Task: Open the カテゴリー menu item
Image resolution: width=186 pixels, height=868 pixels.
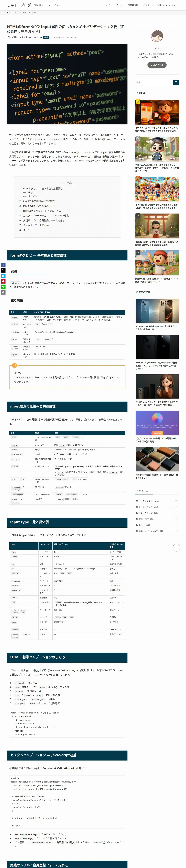Action: click(x=119, y=5)
